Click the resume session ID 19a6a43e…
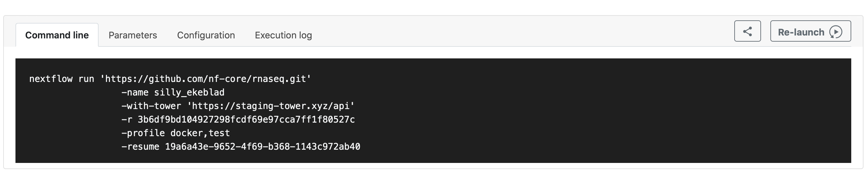Image resolution: width=868 pixels, height=171 pixels. click(x=262, y=146)
